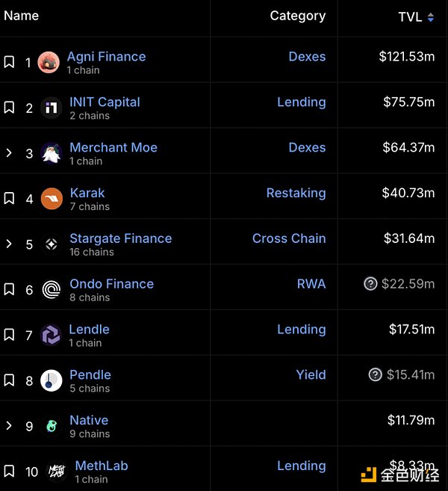Viewport: 448px width, 491px height.
Task: Click the Pendle logo icon
Action: tap(52, 380)
